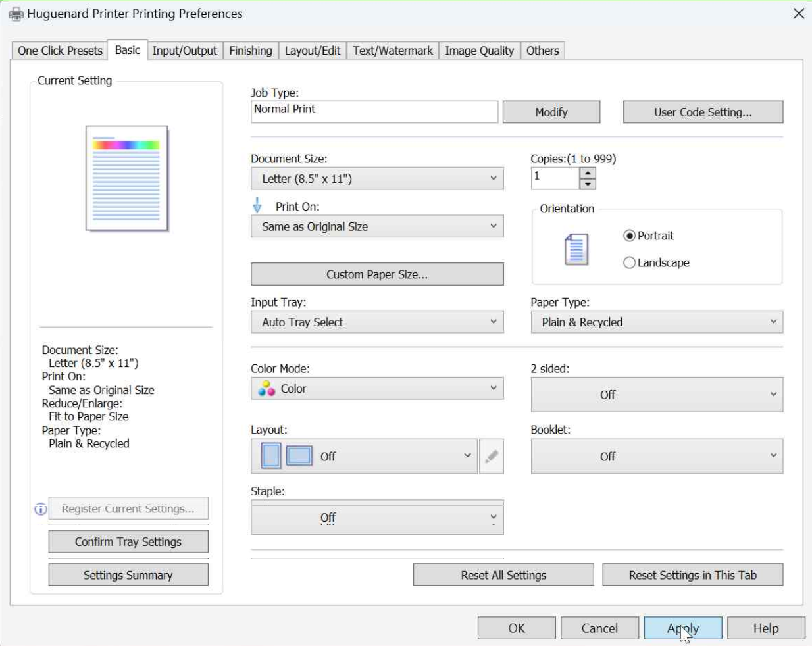Click Reset All Settings
Viewport: 812px width, 646px height.
(503, 575)
